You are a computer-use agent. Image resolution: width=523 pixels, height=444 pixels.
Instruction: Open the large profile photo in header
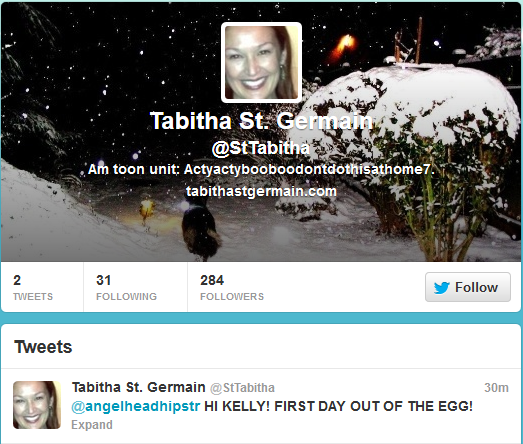262,62
